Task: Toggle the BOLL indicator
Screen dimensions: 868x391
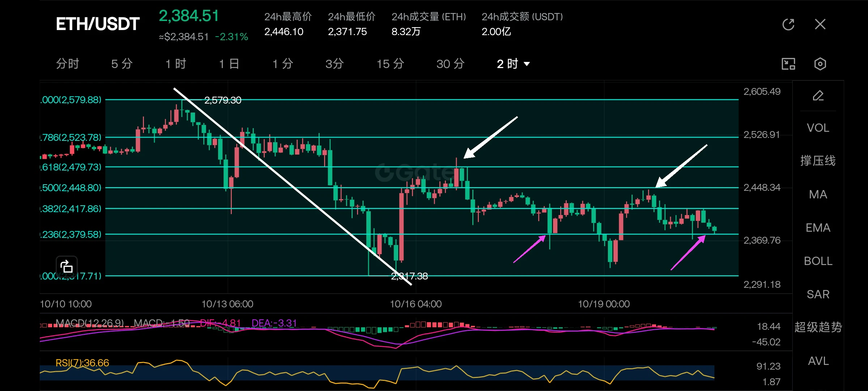Action: (818, 261)
